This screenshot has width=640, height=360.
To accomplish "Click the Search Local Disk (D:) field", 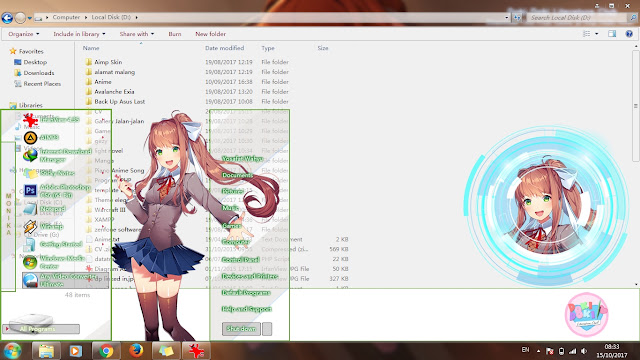I will pyautogui.click(x=578, y=18).
